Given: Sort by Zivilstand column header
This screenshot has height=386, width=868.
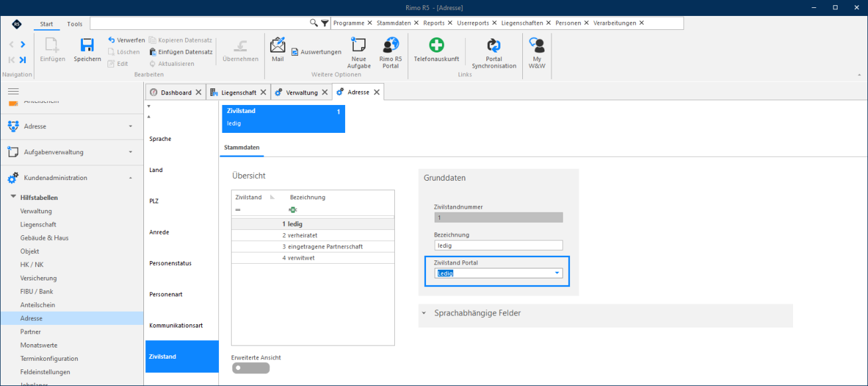Looking at the screenshot, I should click(x=249, y=197).
